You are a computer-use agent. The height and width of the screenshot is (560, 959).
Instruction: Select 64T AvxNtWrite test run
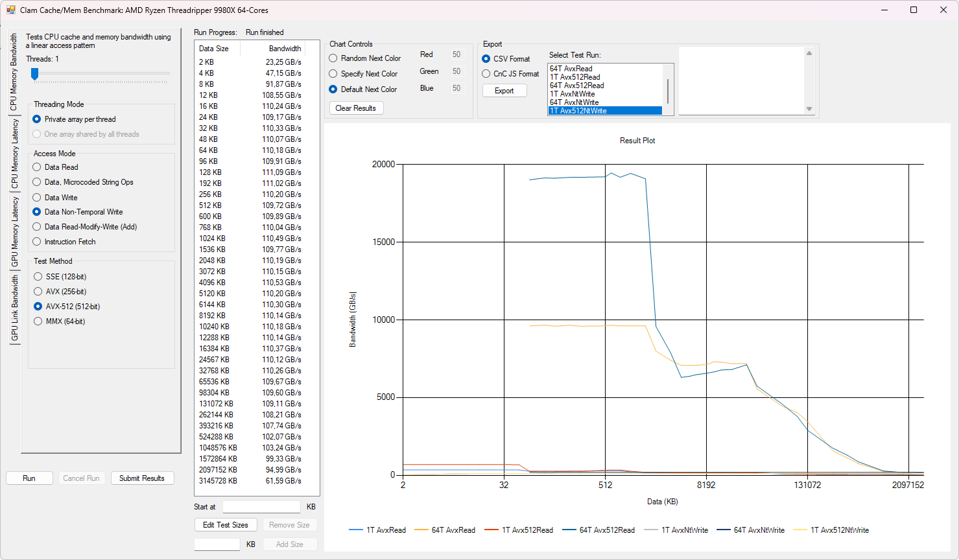(x=605, y=102)
